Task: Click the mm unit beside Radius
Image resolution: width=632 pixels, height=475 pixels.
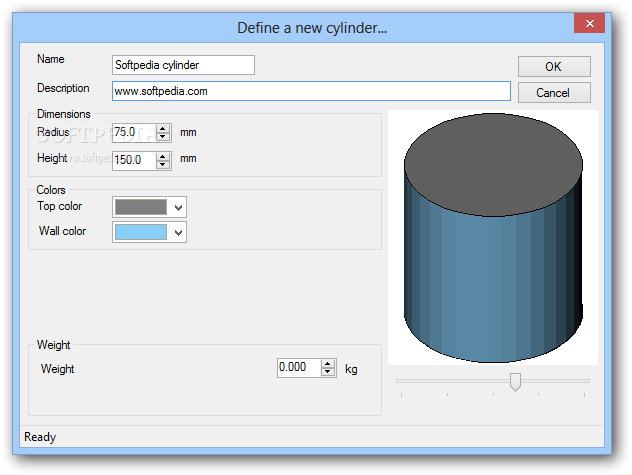Action: pos(188,133)
